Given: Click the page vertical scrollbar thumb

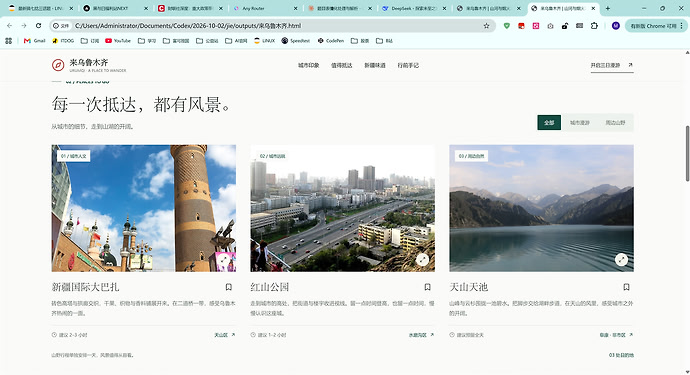Looking at the screenshot, I should click(x=687, y=153).
